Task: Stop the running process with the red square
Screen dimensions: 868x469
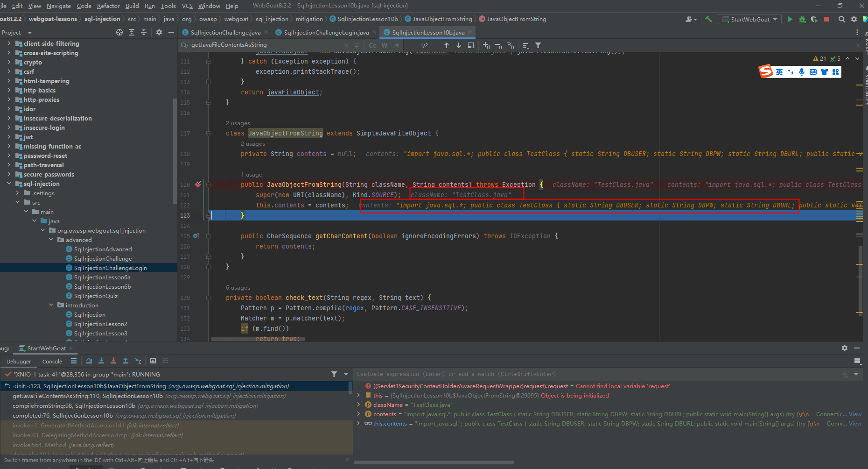Action: (826, 19)
